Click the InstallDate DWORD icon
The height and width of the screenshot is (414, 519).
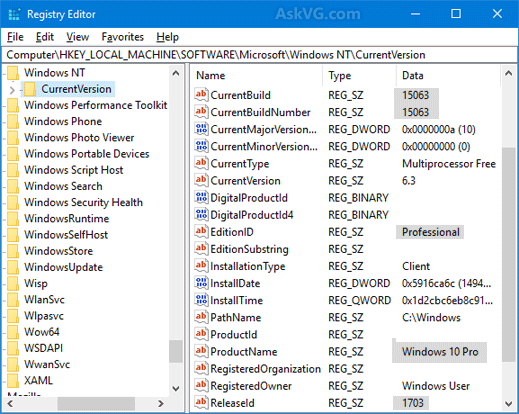point(201,283)
